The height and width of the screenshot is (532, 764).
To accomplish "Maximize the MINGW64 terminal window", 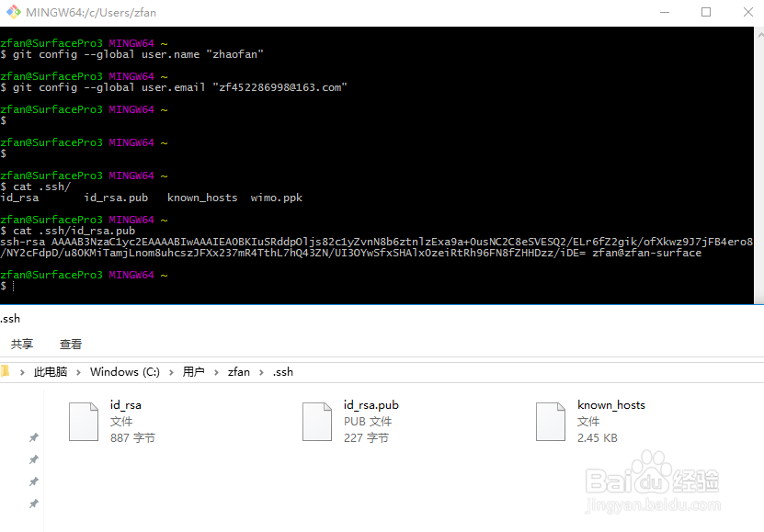I will click(706, 12).
